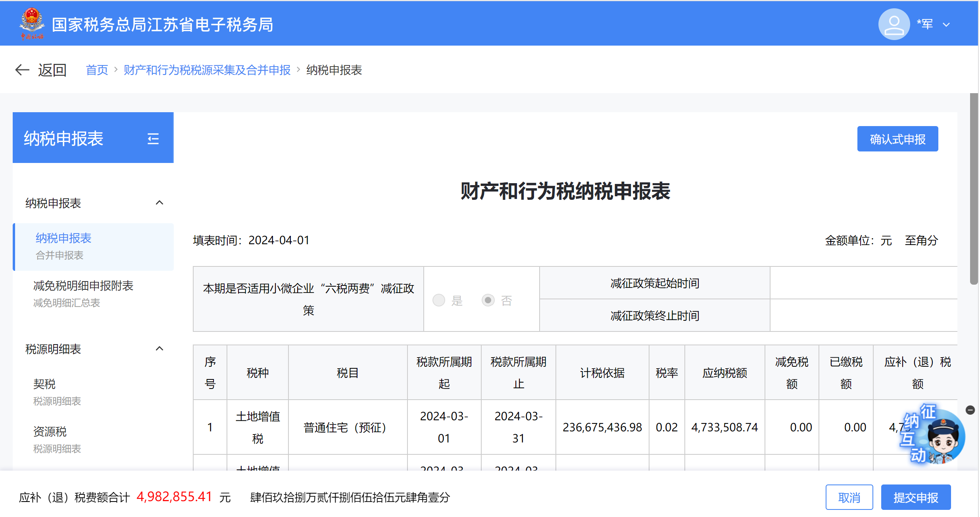Click the minus icon to hide assistant
Image resolution: width=980 pixels, height=517 pixels.
pos(970,410)
